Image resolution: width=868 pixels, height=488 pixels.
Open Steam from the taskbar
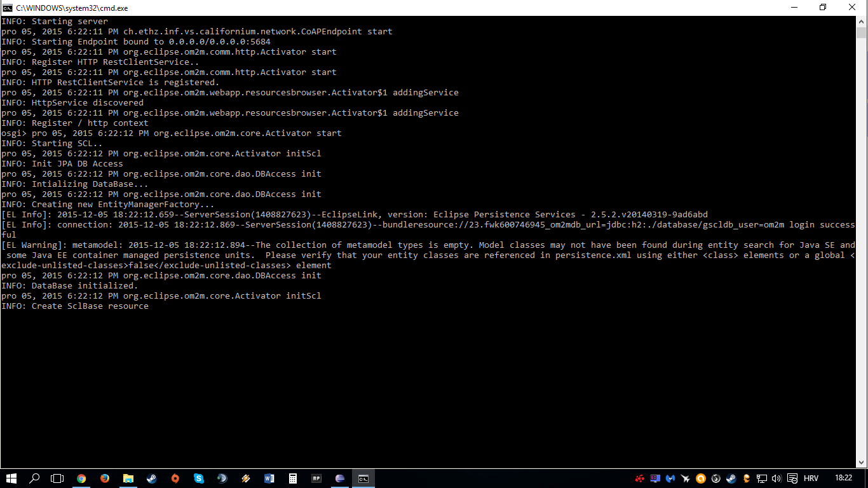[x=152, y=478]
